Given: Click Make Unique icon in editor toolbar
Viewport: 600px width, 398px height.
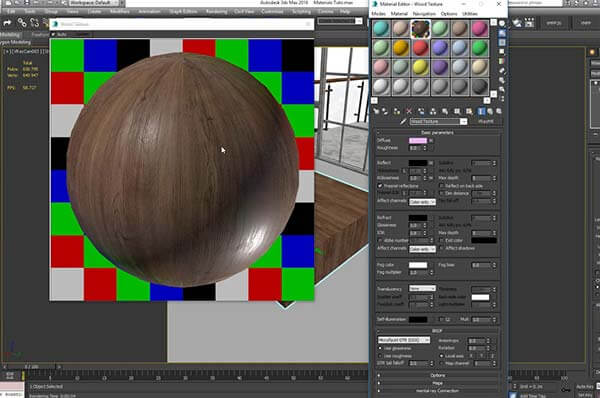Looking at the screenshot, I should click(433, 111).
